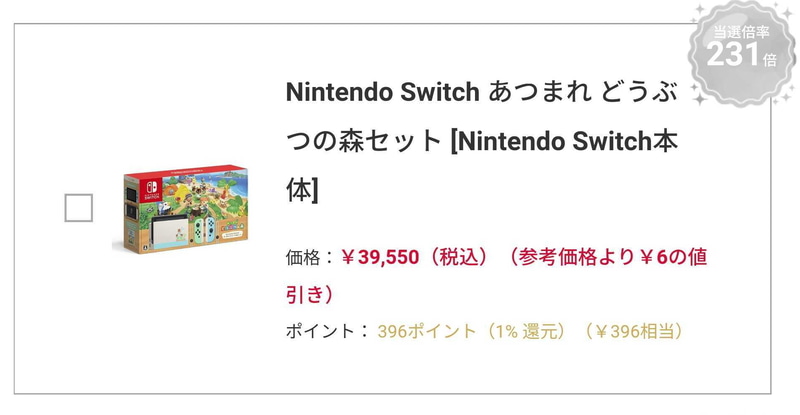
Task: Click the 当選倍率 label inside the badge
Action: 743,32
